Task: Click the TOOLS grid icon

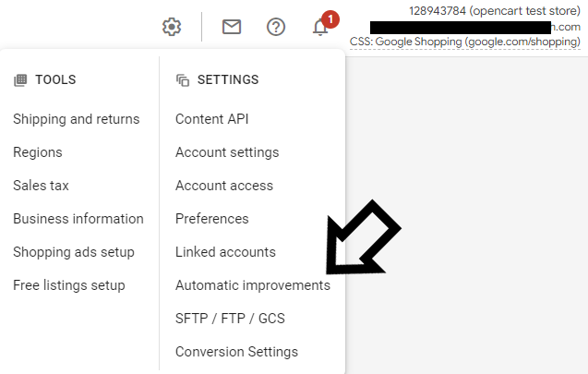Action: (20, 80)
